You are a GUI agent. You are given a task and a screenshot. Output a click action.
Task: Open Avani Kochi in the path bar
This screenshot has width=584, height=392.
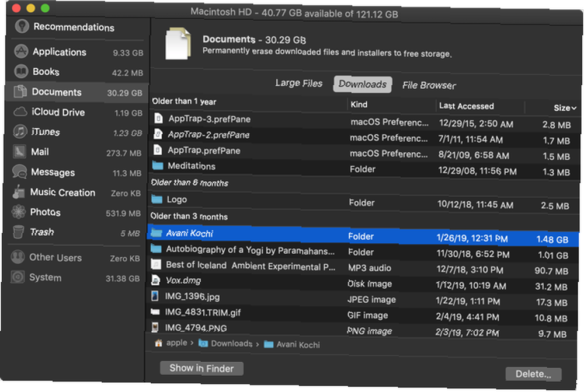[291, 344]
